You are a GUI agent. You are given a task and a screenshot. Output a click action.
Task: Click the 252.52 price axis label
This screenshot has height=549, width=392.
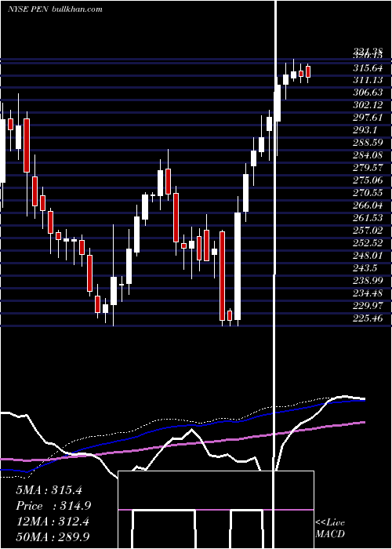point(368,242)
